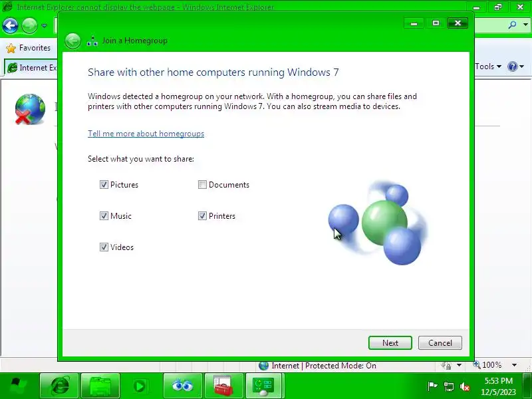The height and width of the screenshot is (399, 532).
Task: Select the Internet Explorer page tab
Action: tap(31, 68)
